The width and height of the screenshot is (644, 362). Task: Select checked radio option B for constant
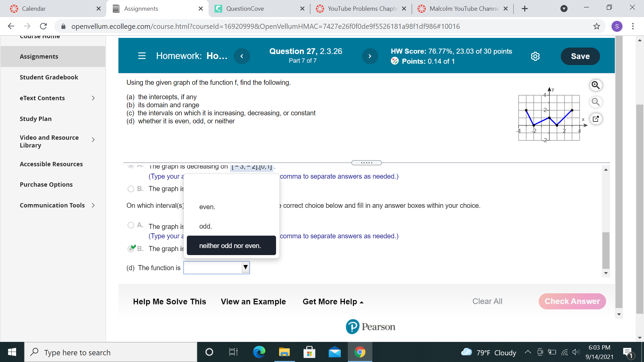[131, 248]
